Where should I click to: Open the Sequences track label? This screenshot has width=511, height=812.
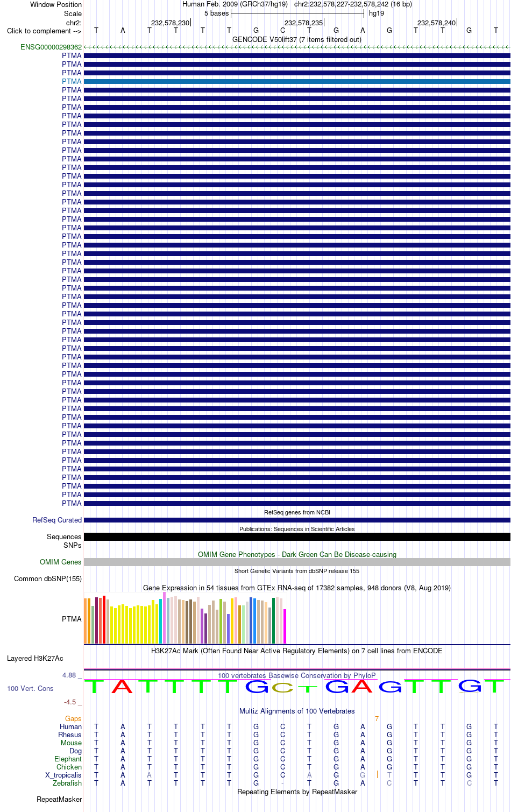[64, 536]
